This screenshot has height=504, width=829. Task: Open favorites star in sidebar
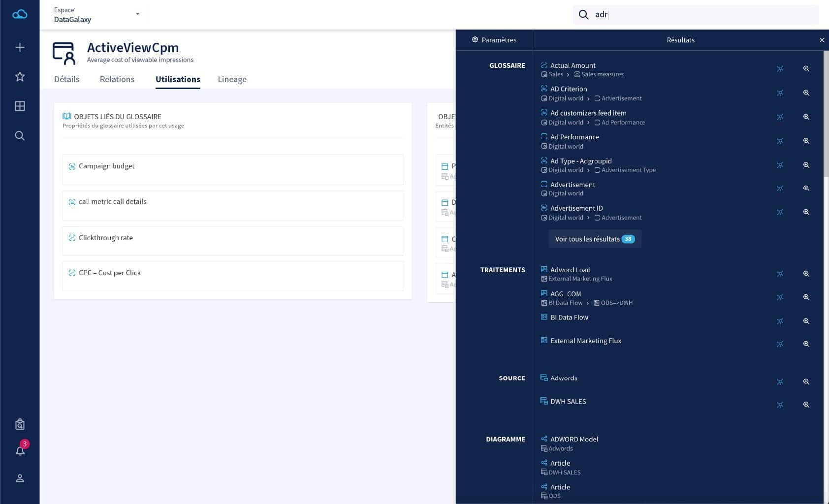tap(20, 77)
